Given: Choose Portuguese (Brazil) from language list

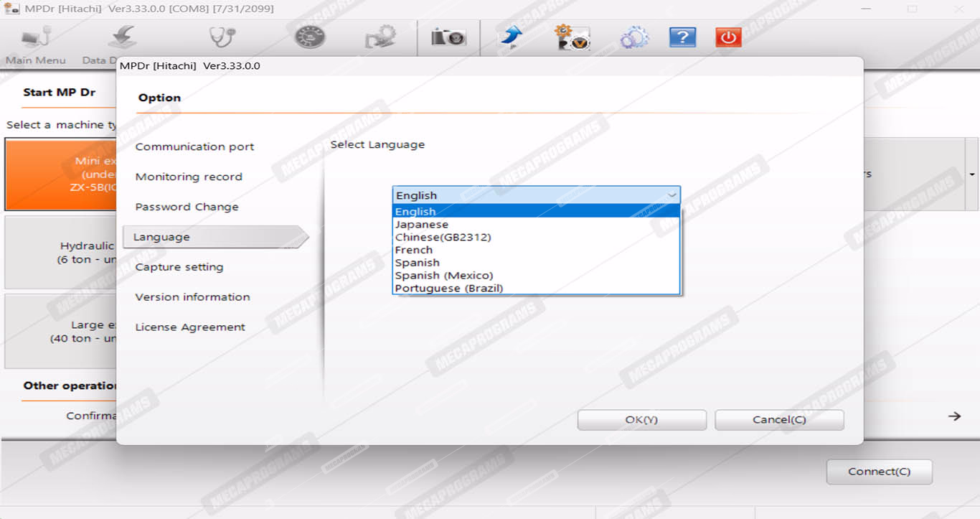Looking at the screenshot, I should click(x=448, y=289).
